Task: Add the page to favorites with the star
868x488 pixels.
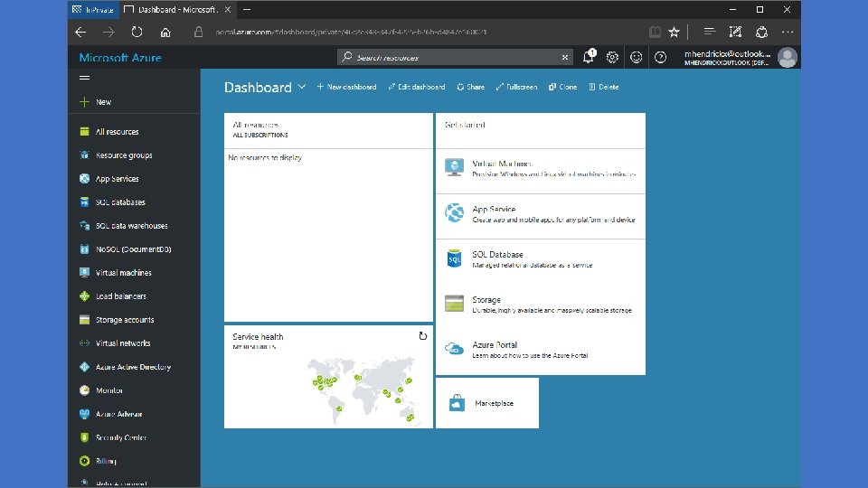Action: [x=674, y=33]
